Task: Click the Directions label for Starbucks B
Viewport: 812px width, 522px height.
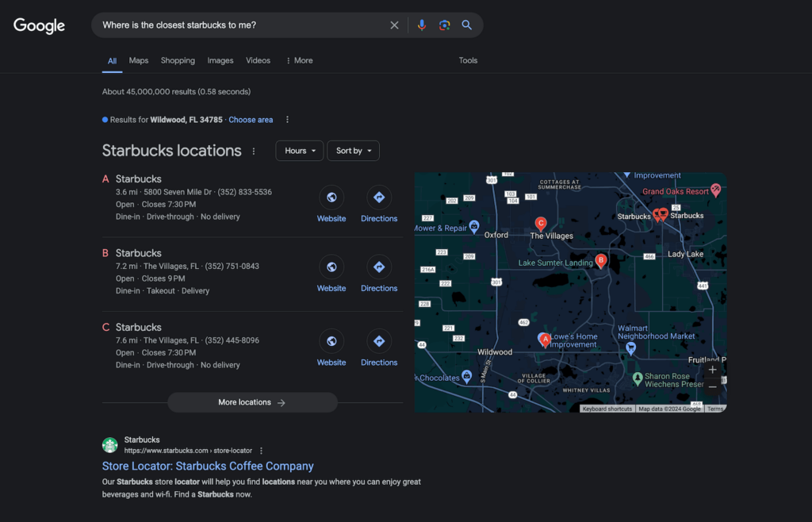Action: pyautogui.click(x=379, y=289)
